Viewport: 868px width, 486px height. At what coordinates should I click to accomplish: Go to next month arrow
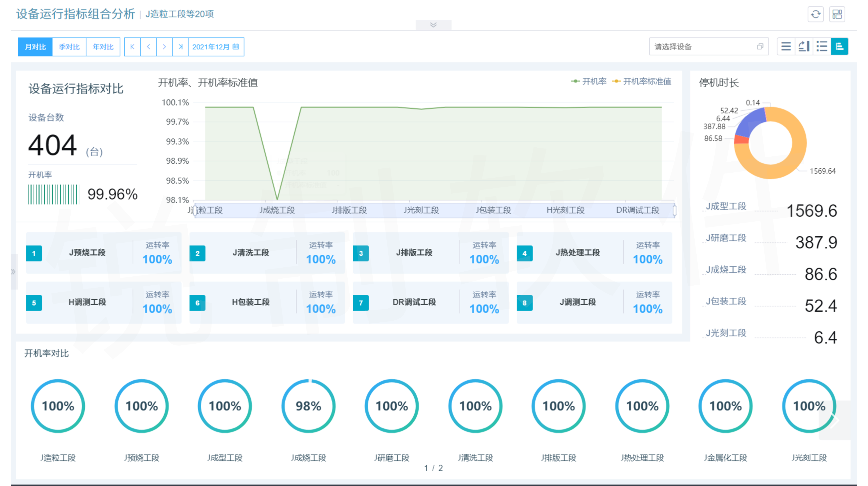(x=164, y=47)
